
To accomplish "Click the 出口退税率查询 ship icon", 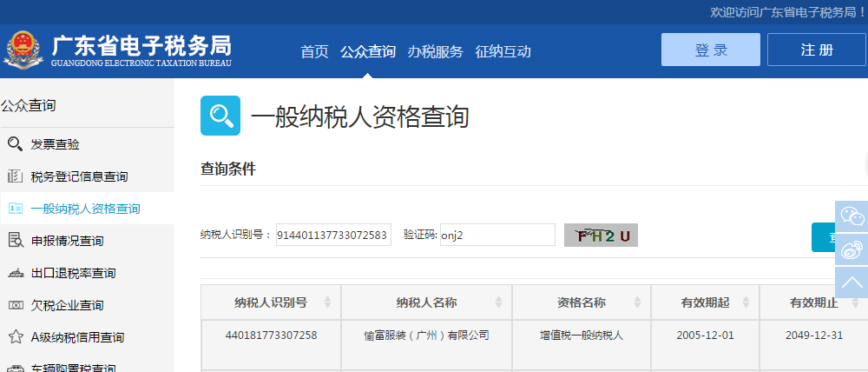I will pyautogui.click(x=15, y=273).
